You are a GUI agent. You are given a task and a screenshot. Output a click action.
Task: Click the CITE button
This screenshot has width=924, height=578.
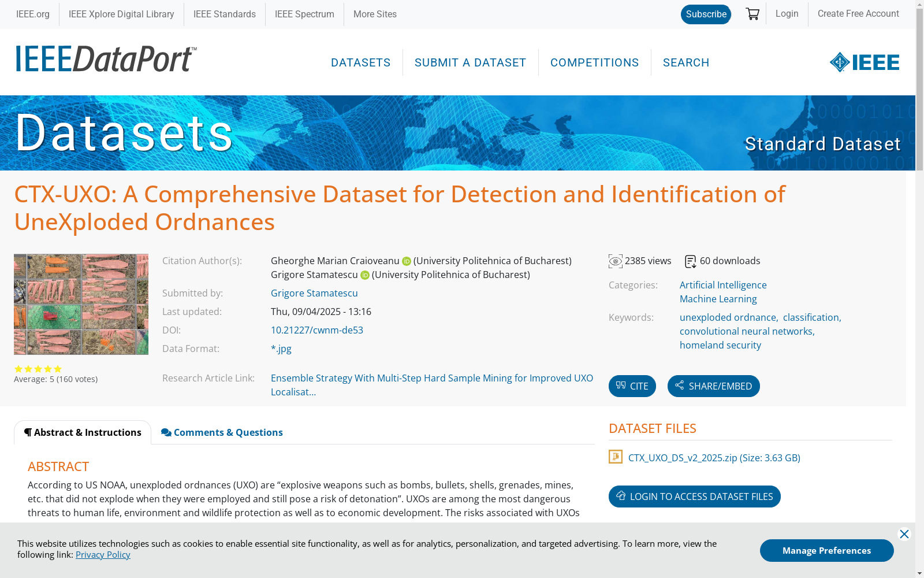tap(632, 386)
